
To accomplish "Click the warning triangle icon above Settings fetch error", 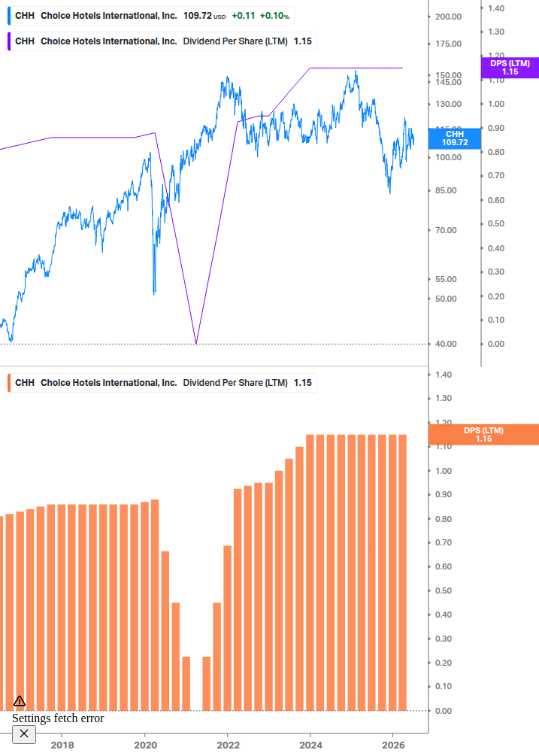I will [20, 700].
